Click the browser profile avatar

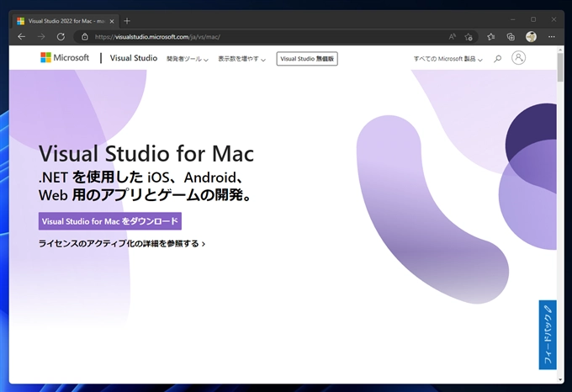(531, 37)
